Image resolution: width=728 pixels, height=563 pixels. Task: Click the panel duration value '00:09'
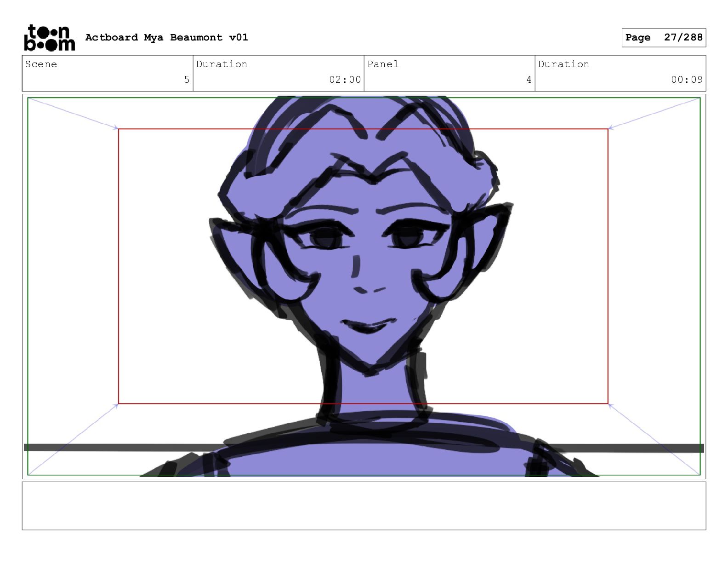pos(687,80)
